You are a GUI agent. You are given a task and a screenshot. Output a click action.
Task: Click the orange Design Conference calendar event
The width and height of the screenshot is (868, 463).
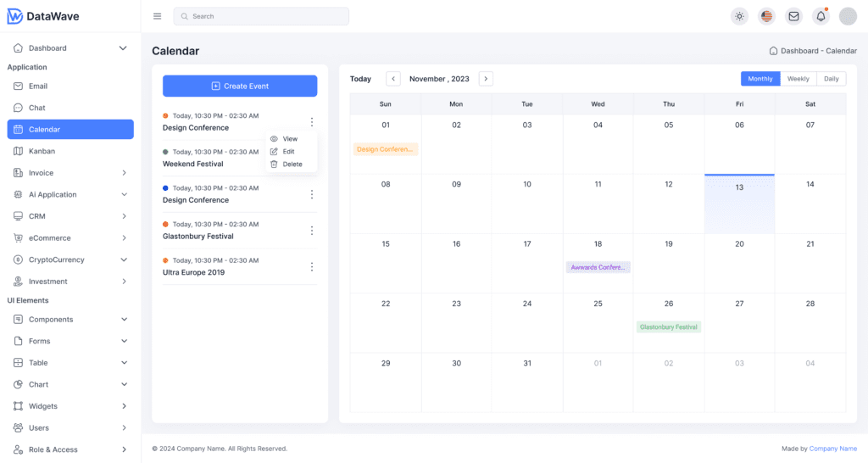click(386, 149)
